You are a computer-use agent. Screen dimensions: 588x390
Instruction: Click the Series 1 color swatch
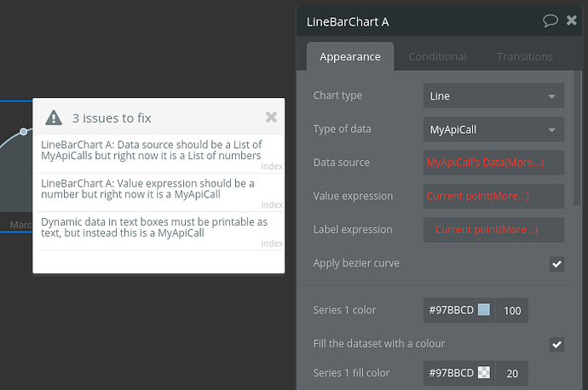[484, 311]
